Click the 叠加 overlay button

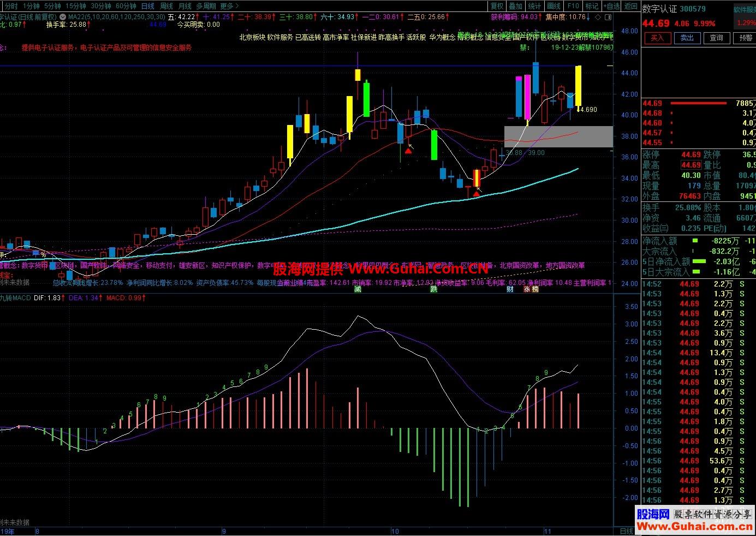pyautogui.click(x=516, y=6)
